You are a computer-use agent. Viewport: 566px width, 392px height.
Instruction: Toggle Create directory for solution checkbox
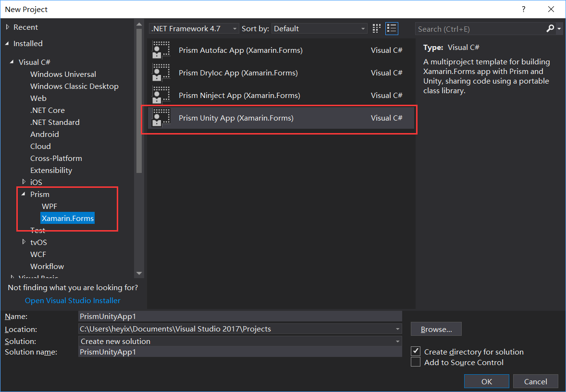(416, 351)
